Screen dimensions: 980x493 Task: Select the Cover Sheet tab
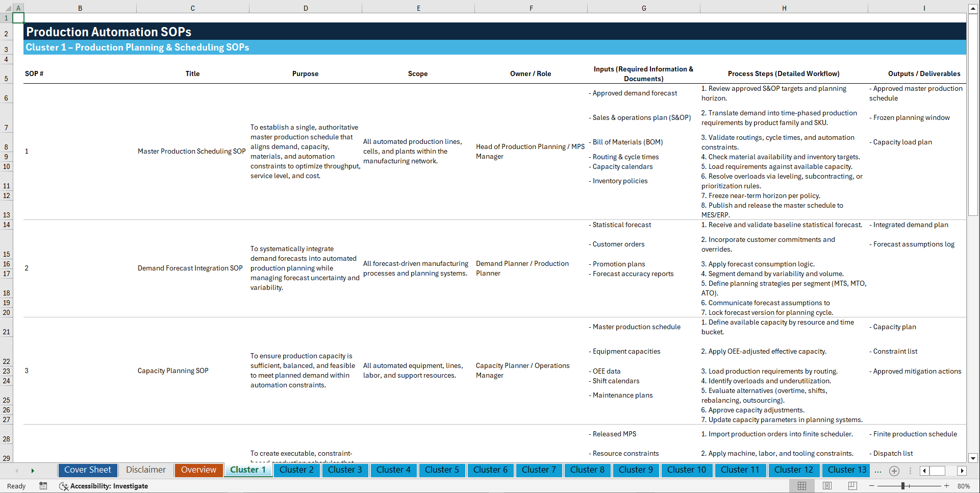87,470
